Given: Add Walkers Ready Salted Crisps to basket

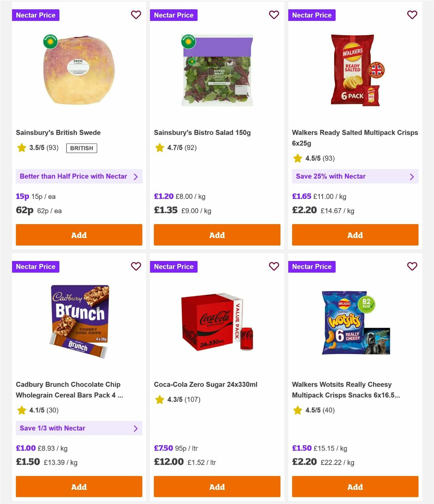Looking at the screenshot, I should [355, 235].
